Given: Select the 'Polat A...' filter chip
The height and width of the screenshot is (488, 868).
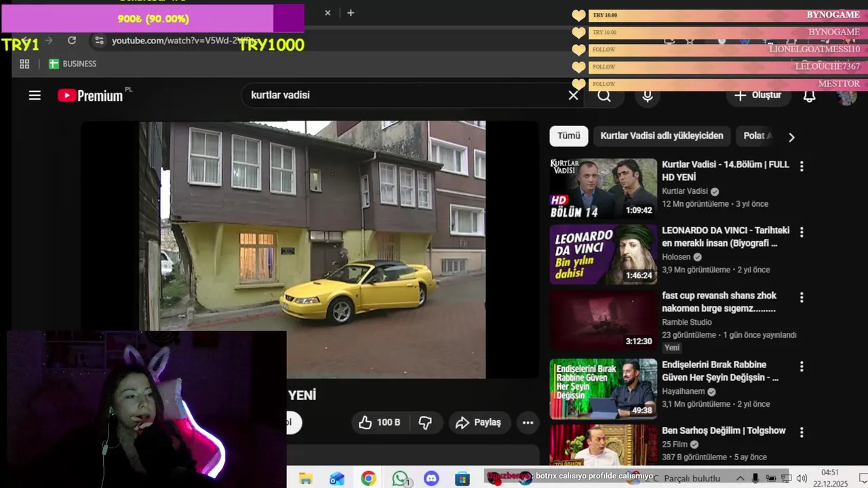Looking at the screenshot, I should [x=757, y=136].
